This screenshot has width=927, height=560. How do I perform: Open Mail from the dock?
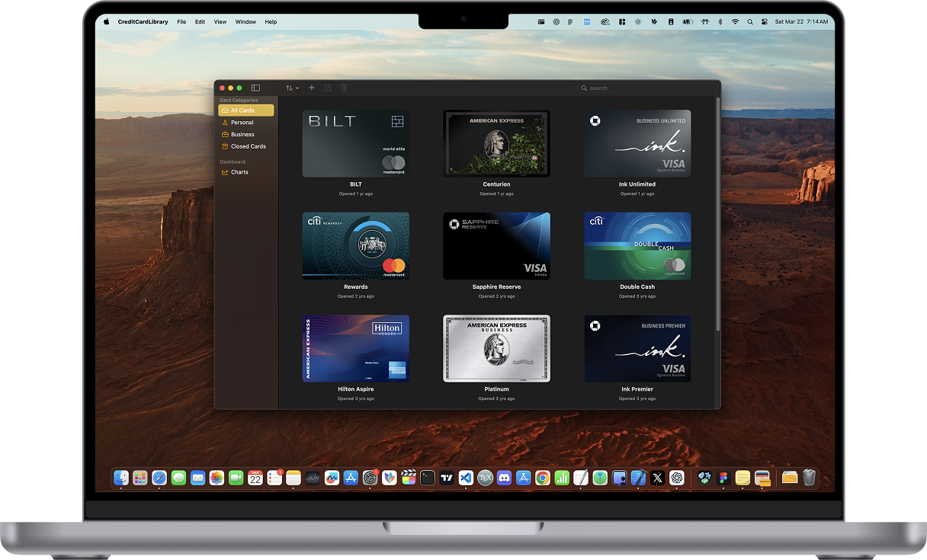coord(197,478)
